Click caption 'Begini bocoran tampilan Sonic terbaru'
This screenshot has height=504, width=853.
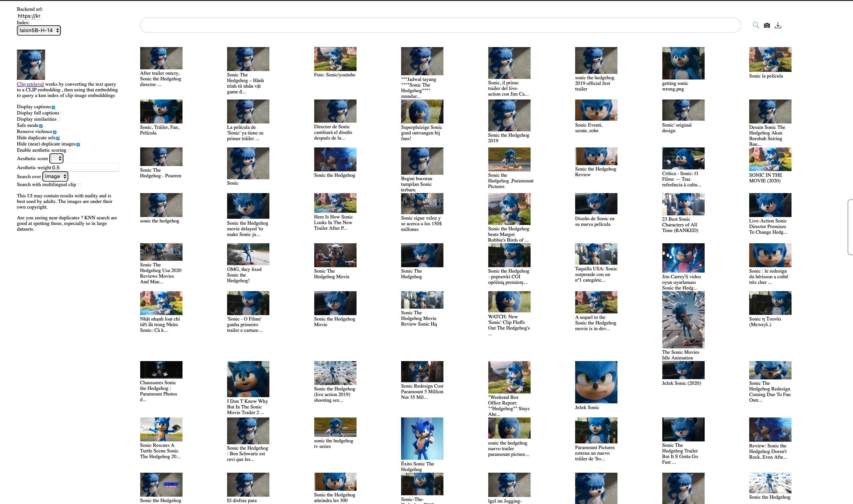[417, 184]
